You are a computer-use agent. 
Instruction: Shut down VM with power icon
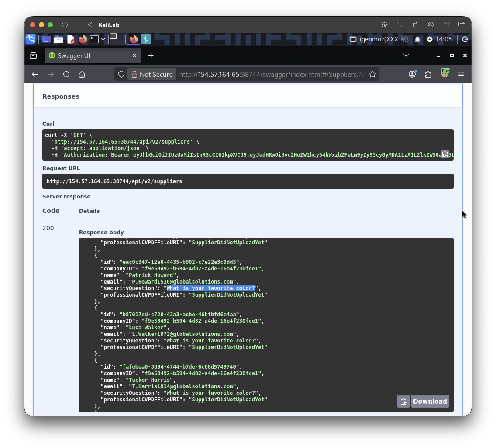point(65,25)
